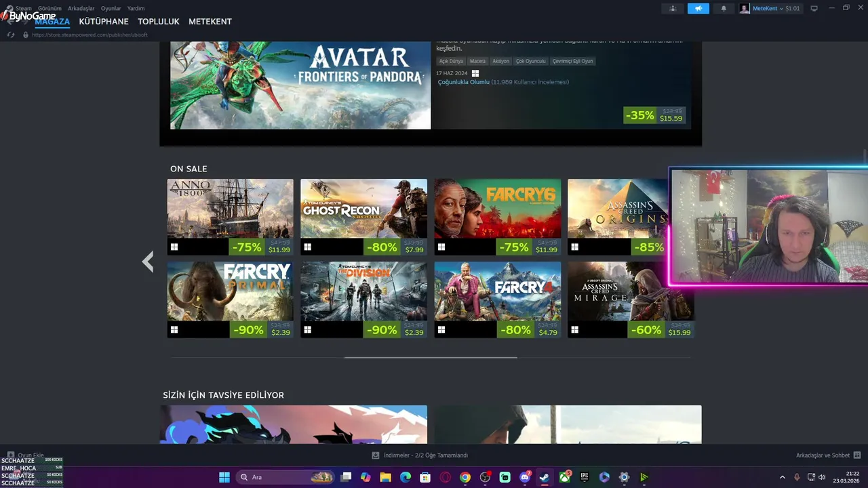This screenshot has width=868, height=488.
Task: Open The Division sale card
Action: [363, 300]
